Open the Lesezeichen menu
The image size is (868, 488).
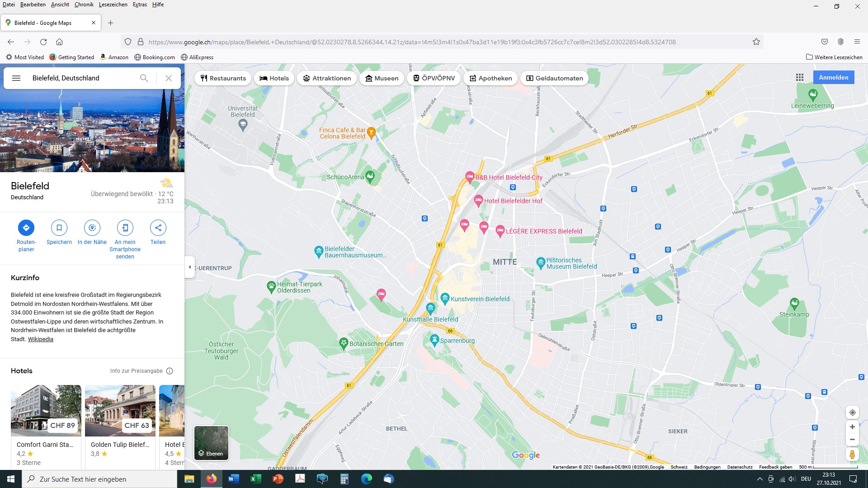113,5
